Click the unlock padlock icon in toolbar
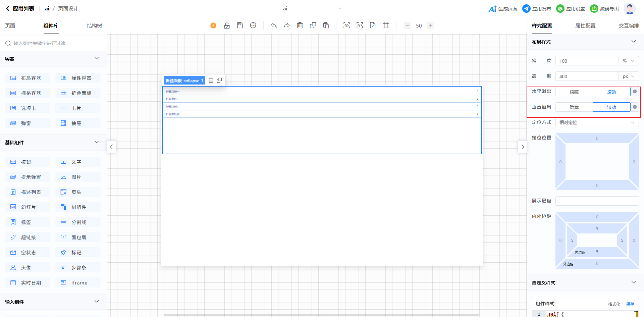The width and height of the screenshot is (644, 317). (227, 25)
